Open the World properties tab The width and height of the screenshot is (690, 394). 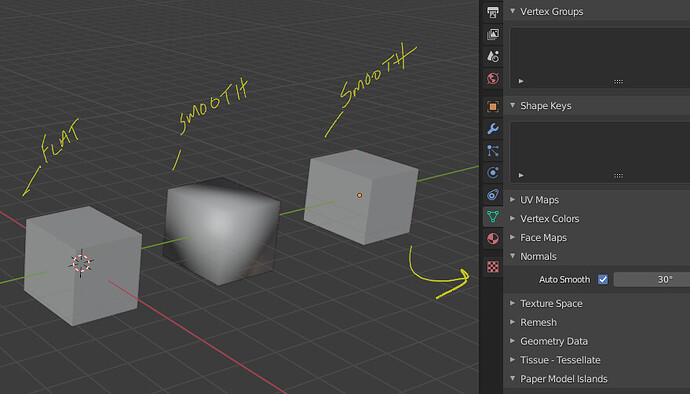(493, 78)
